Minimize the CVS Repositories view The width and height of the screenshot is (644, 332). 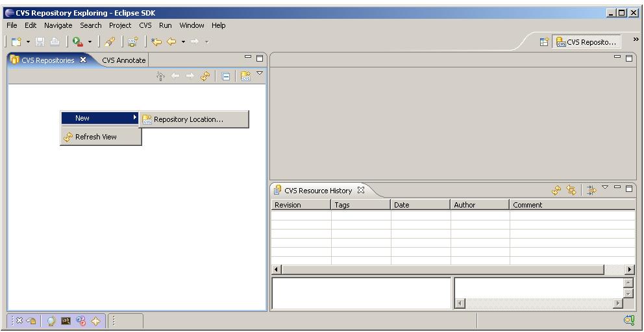(x=247, y=56)
